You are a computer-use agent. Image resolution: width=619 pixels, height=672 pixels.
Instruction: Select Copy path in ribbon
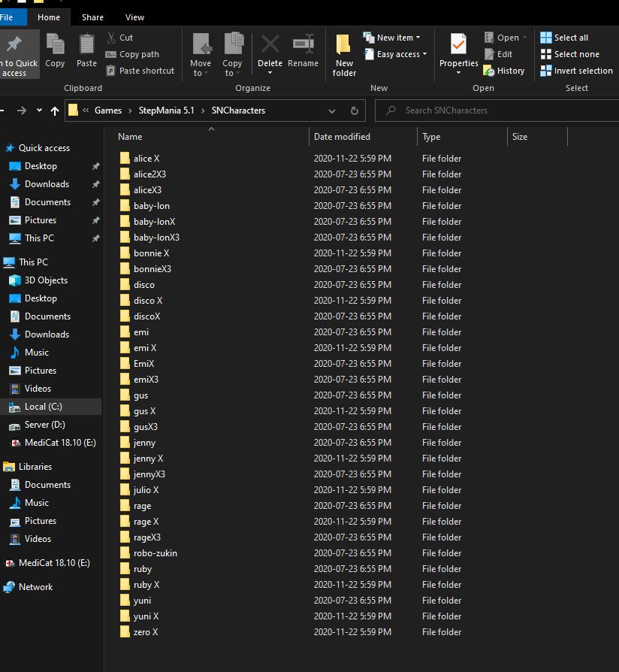click(x=132, y=54)
